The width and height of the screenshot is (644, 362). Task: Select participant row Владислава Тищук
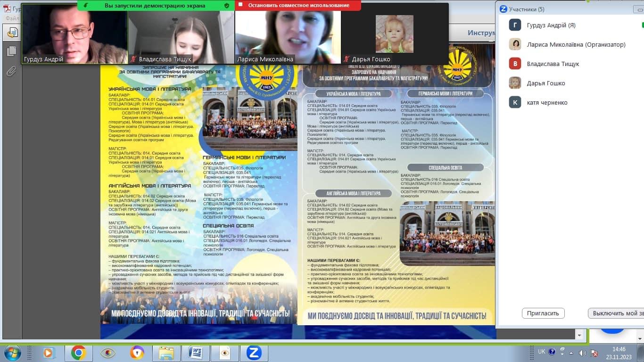pos(571,64)
